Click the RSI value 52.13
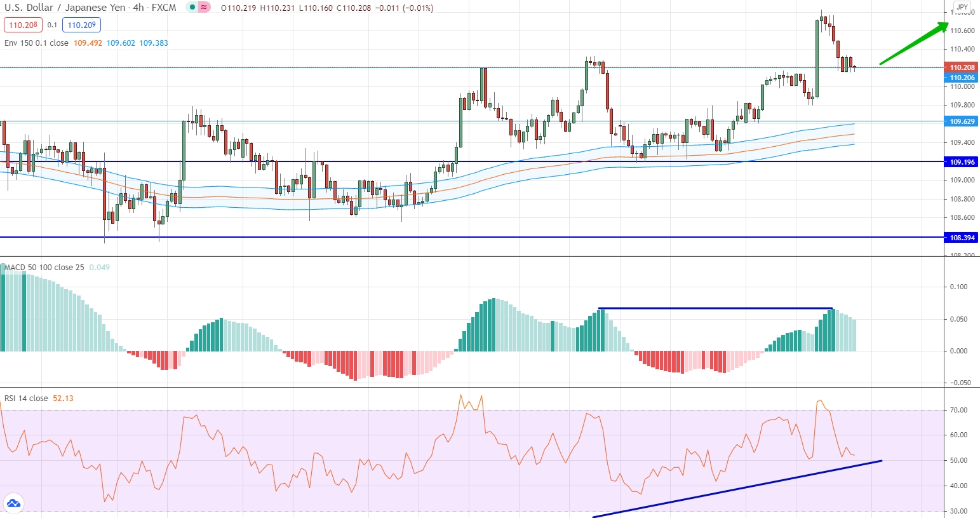The height and width of the screenshot is (518, 980). click(63, 399)
